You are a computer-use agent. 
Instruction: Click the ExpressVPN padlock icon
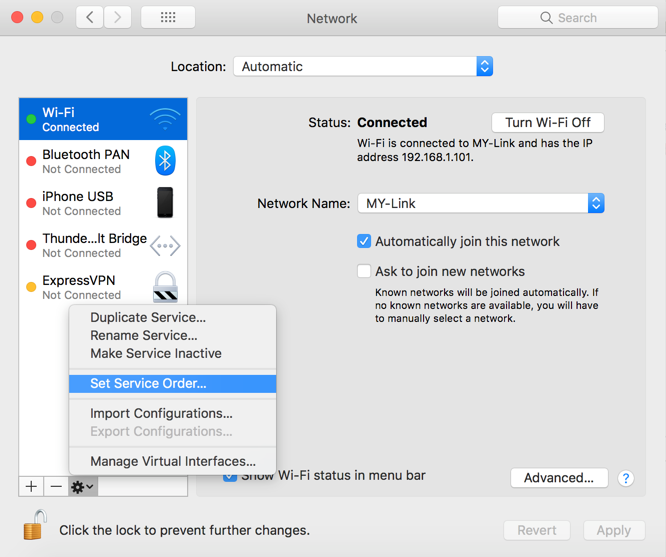[x=165, y=287]
